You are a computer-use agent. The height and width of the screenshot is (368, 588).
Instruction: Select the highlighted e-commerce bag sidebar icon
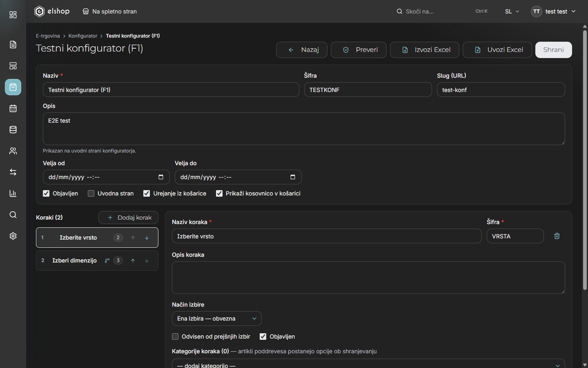(x=13, y=87)
